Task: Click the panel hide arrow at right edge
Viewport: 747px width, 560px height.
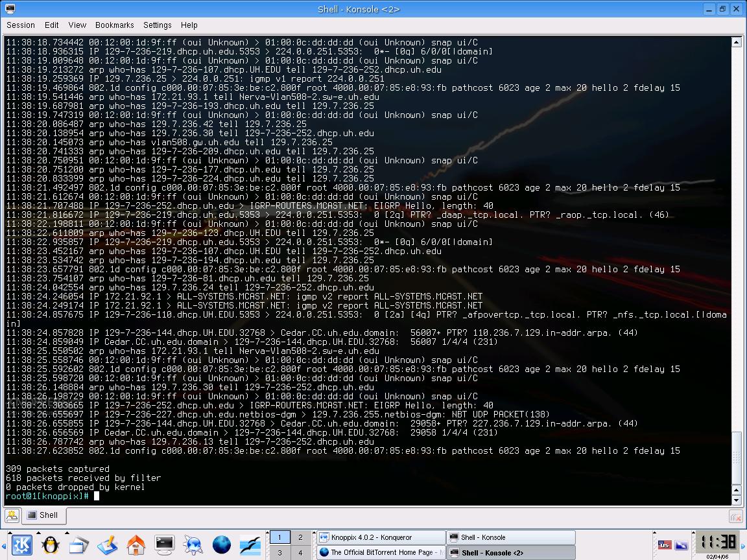Action: click(x=744, y=545)
